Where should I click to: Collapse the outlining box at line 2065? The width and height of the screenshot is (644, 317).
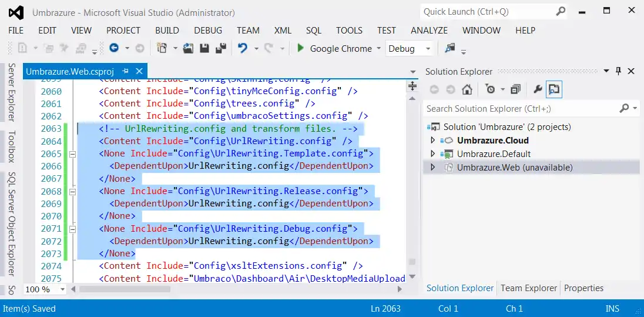tap(73, 154)
